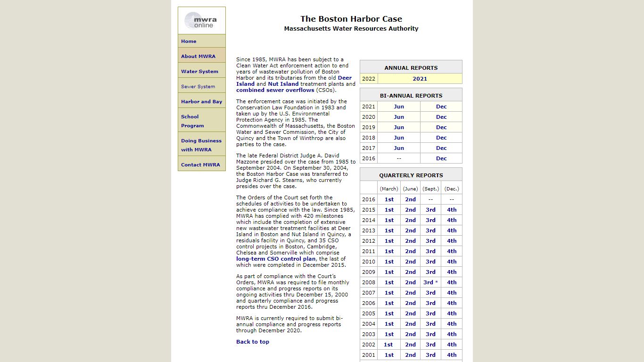The height and width of the screenshot is (362, 644).
Task: Open the Jun 2019 bi-annual report
Action: [x=399, y=127]
